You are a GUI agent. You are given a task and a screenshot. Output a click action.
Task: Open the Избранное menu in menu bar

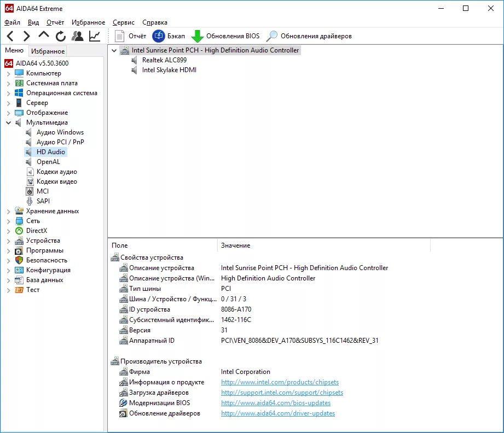click(x=88, y=22)
